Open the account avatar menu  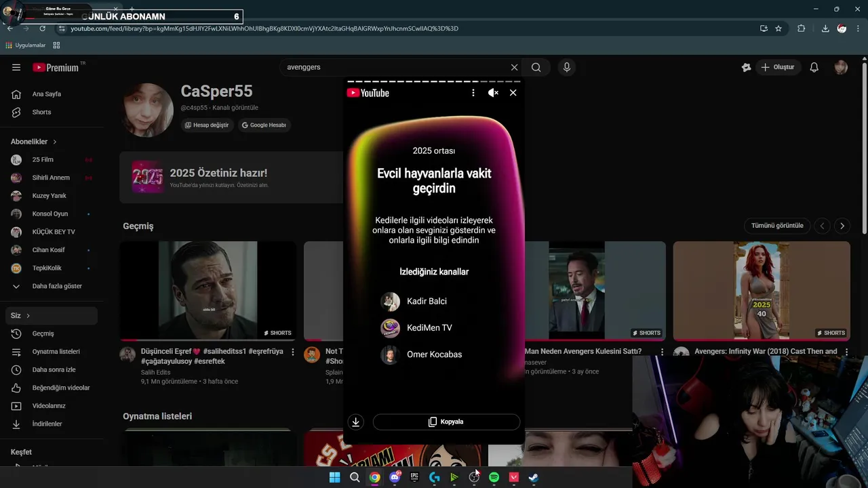coord(841,67)
